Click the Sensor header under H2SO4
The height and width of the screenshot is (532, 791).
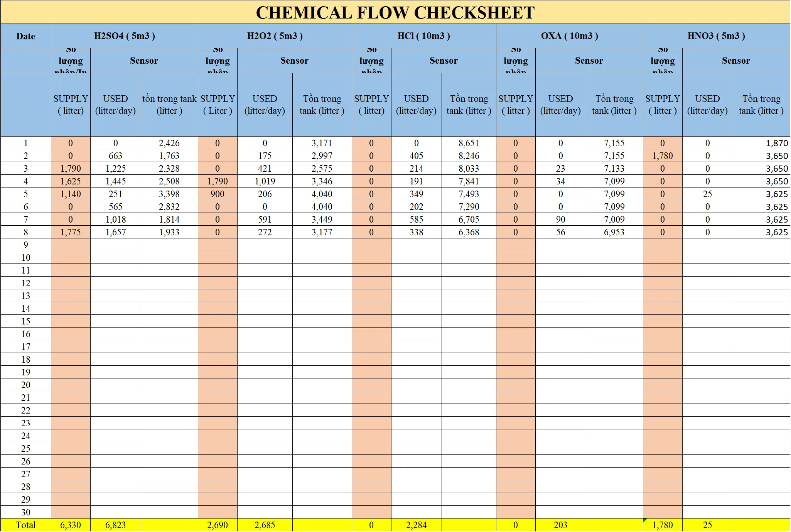(144, 61)
